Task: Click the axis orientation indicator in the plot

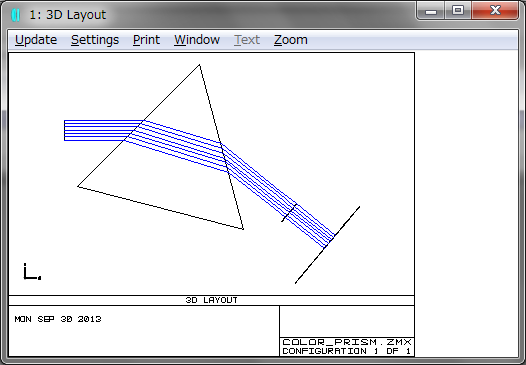Action: coord(32,272)
